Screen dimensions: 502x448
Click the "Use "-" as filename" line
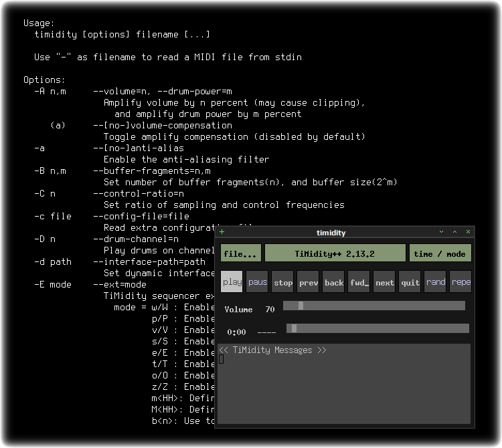168,58
